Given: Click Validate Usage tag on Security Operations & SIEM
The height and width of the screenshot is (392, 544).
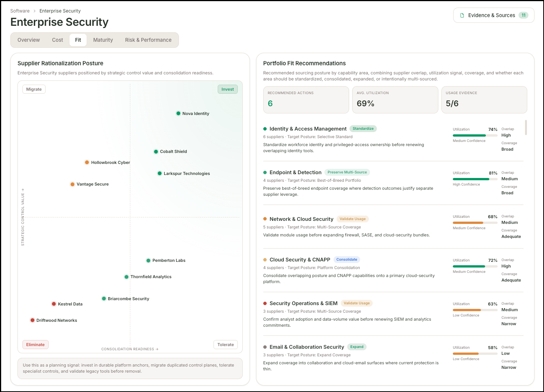Looking at the screenshot, I should [357, 303].
